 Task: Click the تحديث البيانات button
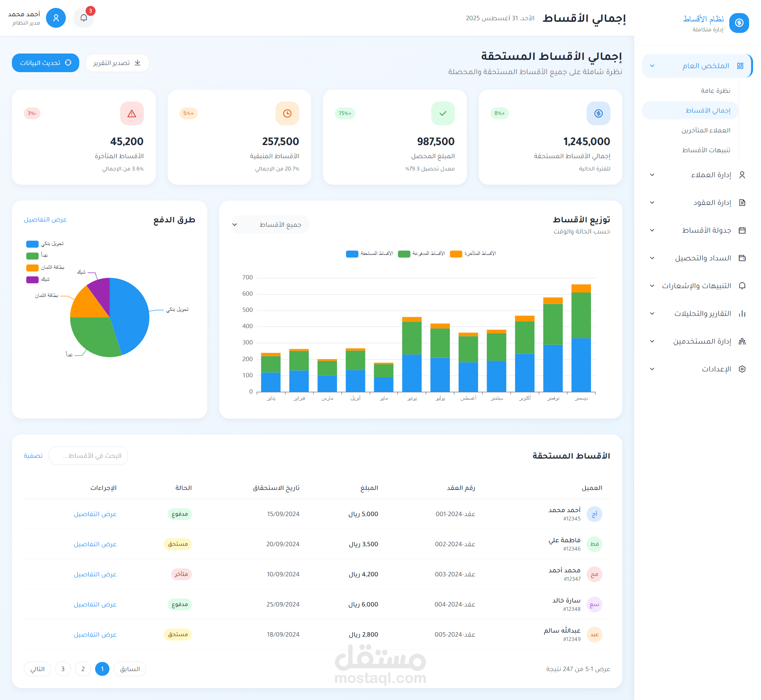pyautogui.click(x=46, y=63)
